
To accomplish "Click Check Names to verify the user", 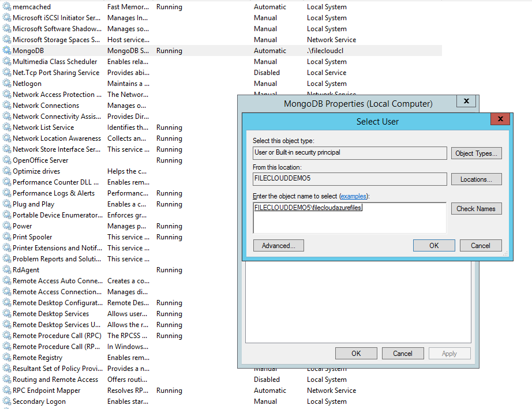I will 476,208.
